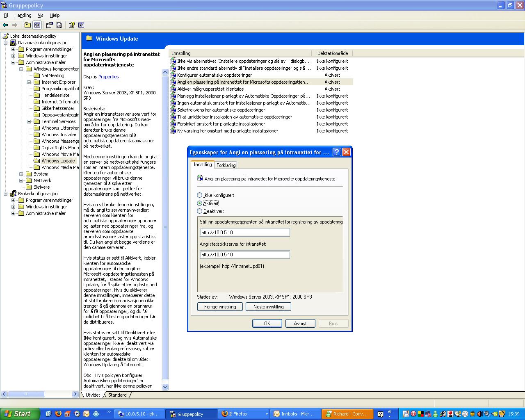Switch to the Forklaring tab
The height and width of the screenshot is (420, 525).
coord(226,165)
